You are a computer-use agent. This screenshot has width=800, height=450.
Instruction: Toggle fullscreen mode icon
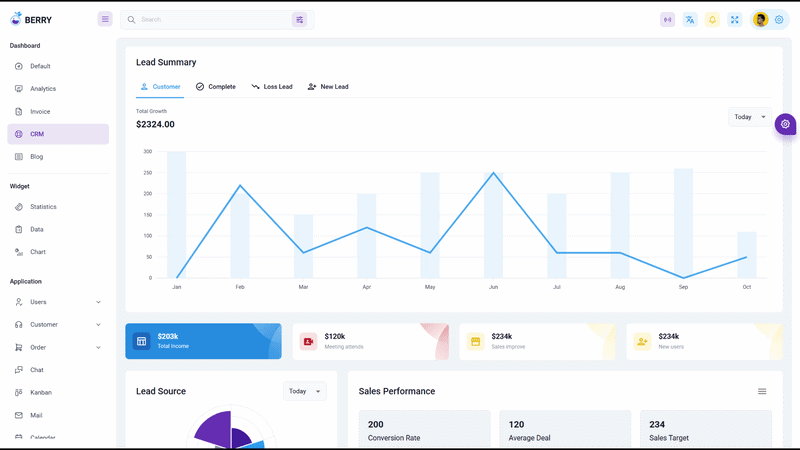(735, 20)
